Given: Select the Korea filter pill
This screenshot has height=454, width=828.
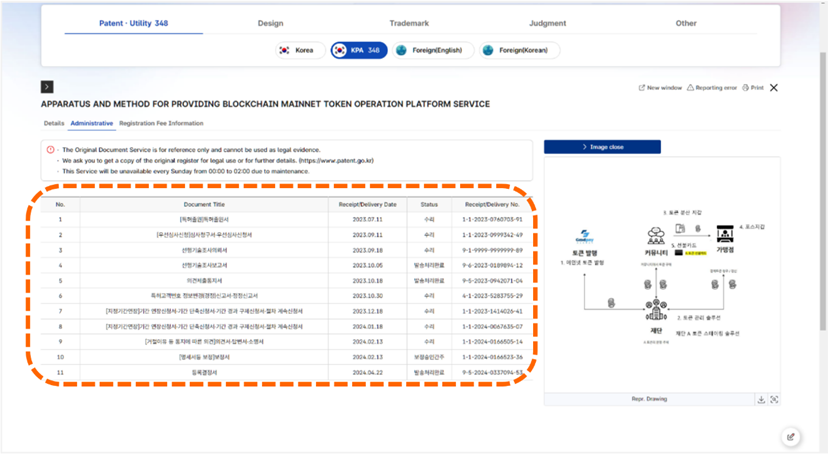Looking at the screenshot, I should point(297,50).
